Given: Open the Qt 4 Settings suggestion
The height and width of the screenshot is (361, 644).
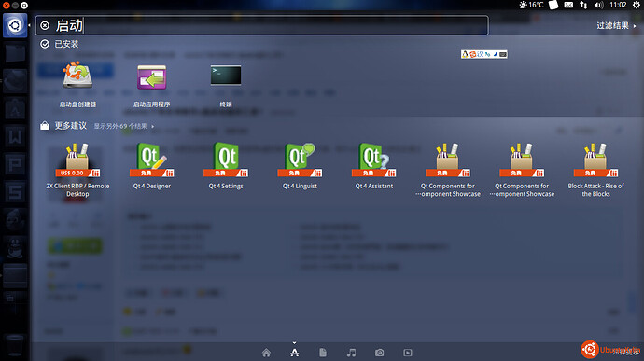Looking at the screenshot, I should (226, 166).
